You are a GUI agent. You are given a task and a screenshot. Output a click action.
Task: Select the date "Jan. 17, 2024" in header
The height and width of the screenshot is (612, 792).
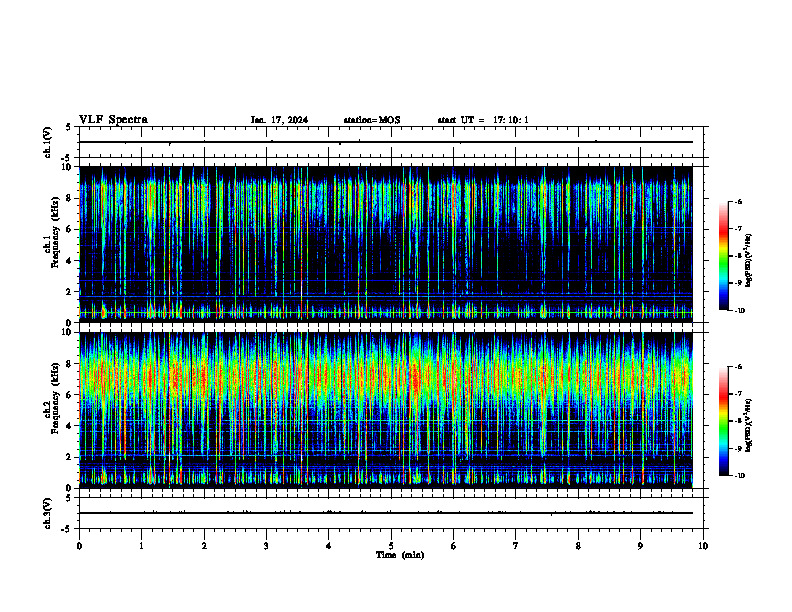coord(279,120)
